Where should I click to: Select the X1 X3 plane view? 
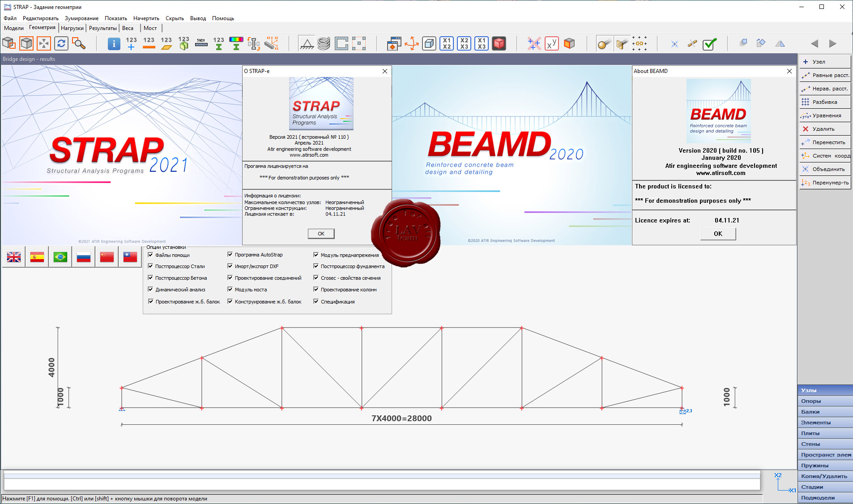coord(482,43)
